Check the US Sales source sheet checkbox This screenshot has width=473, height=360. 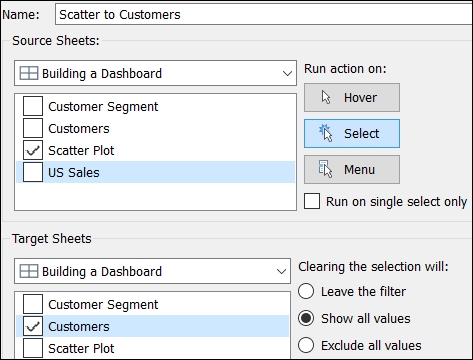[33, 172]
